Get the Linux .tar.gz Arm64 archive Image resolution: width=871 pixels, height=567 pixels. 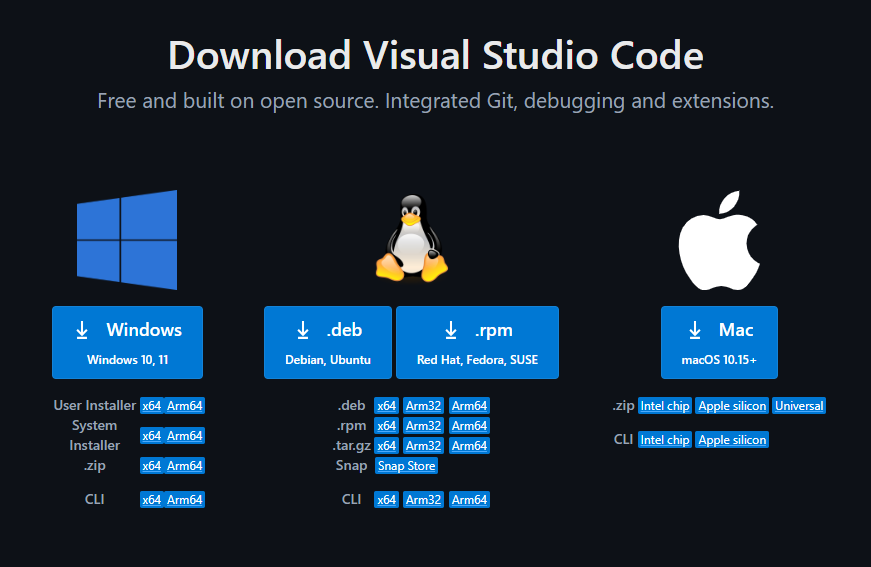(x=469, y=446)
